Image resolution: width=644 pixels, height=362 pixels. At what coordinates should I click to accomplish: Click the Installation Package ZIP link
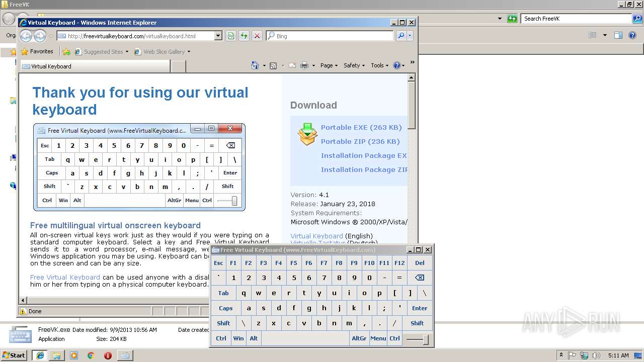[364, 169]
